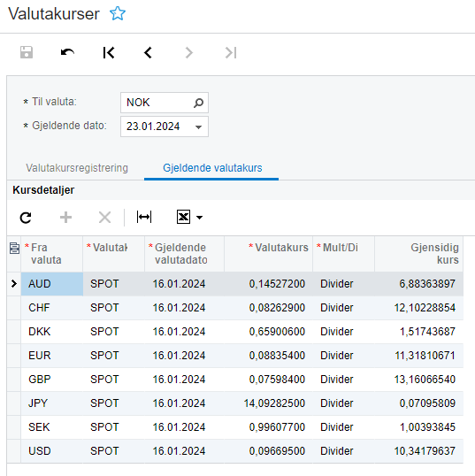Open the Gjeldende dato calendar dropdown
Screen dimensions: 475x476
(198, 127)
